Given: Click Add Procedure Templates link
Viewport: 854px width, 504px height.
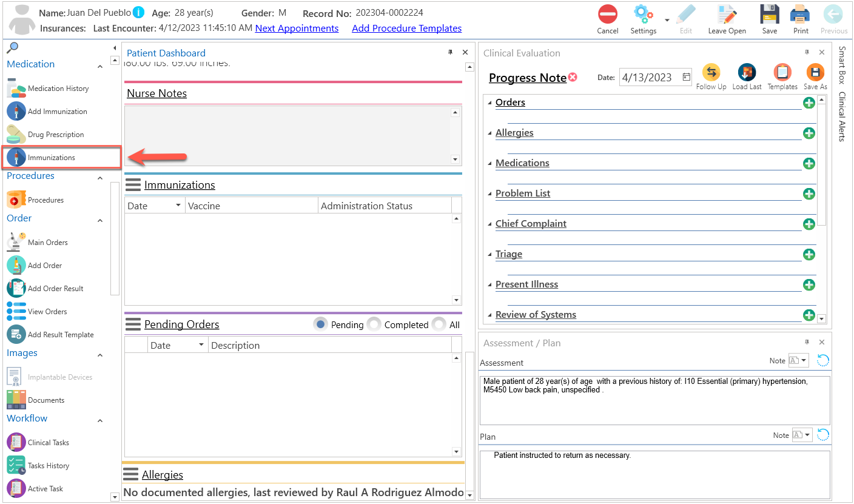Looking at the screenshot, I should click(x=407, y=29).
